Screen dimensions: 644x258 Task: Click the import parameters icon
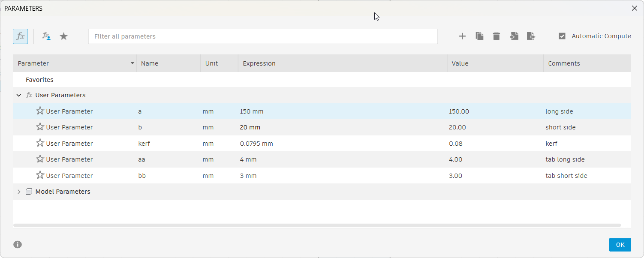(514, 36)
